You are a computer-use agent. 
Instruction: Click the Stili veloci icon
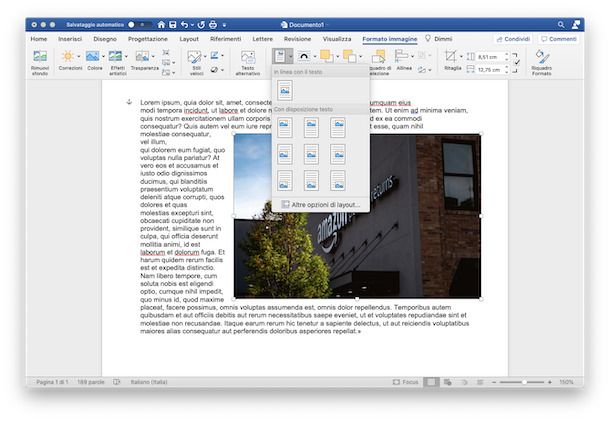point(194,57)
